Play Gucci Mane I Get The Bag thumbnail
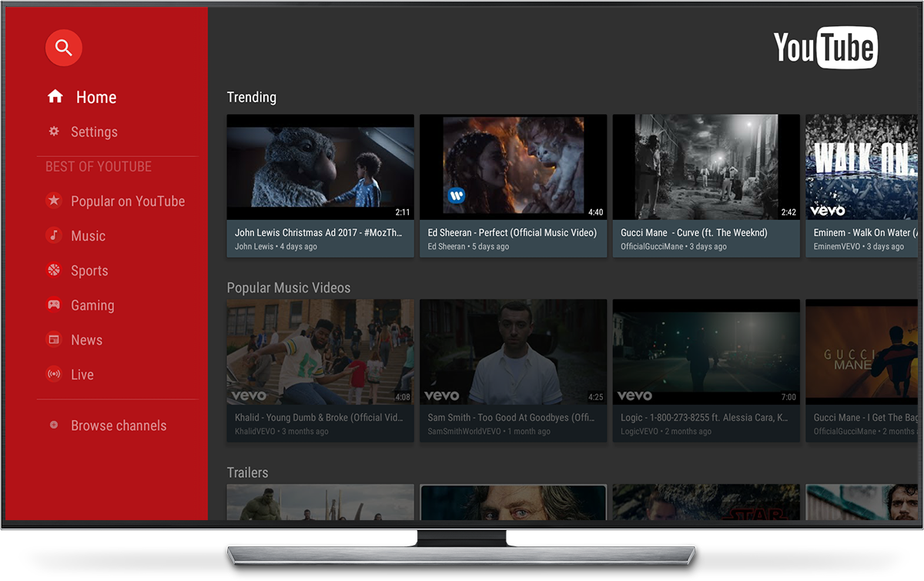The image size is (924, 581). click(862, 352)
